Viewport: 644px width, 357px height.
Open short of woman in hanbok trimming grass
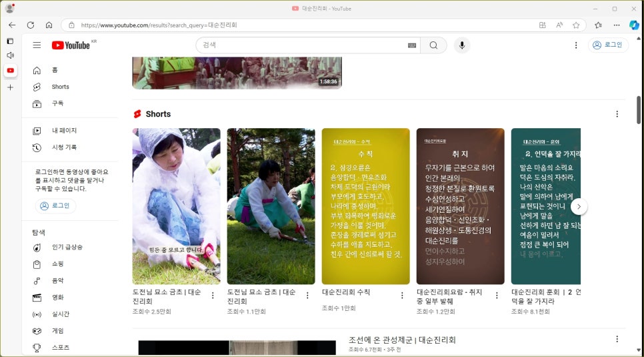pos(271,206)
